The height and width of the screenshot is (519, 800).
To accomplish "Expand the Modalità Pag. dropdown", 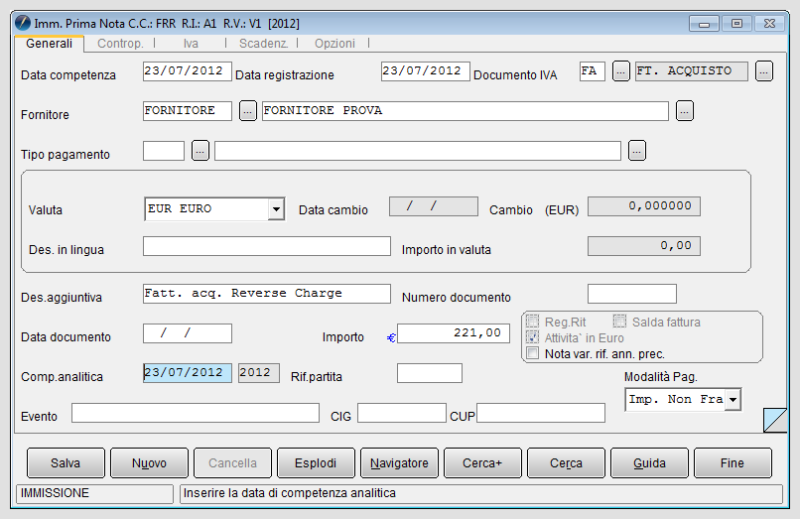I will (x=733, y=400).
